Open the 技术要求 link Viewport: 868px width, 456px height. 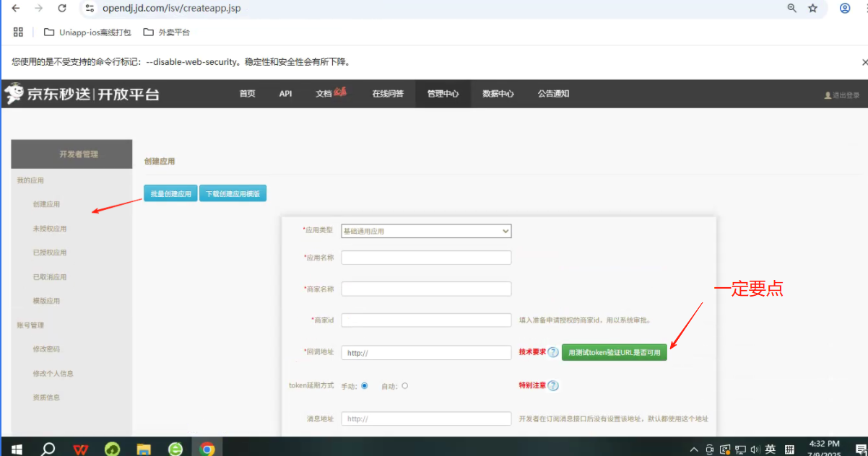pos(532,353)
